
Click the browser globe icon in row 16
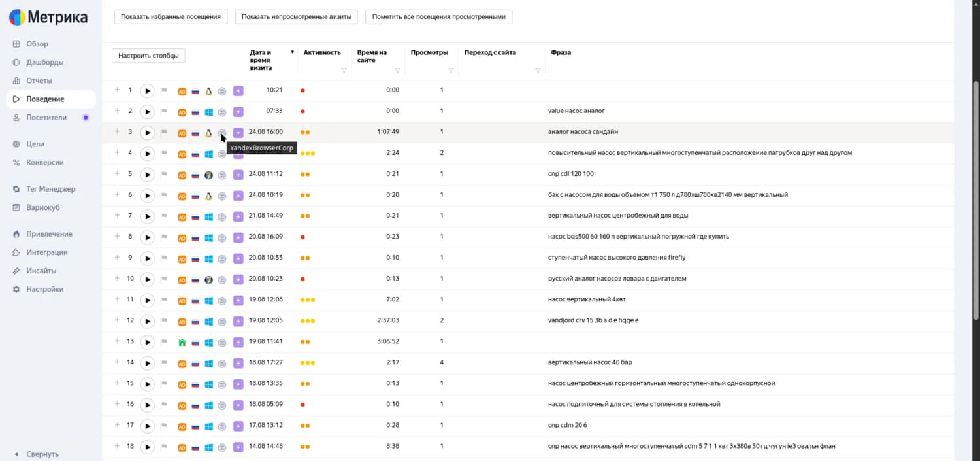pyautogui.click(x=222, y=405)
